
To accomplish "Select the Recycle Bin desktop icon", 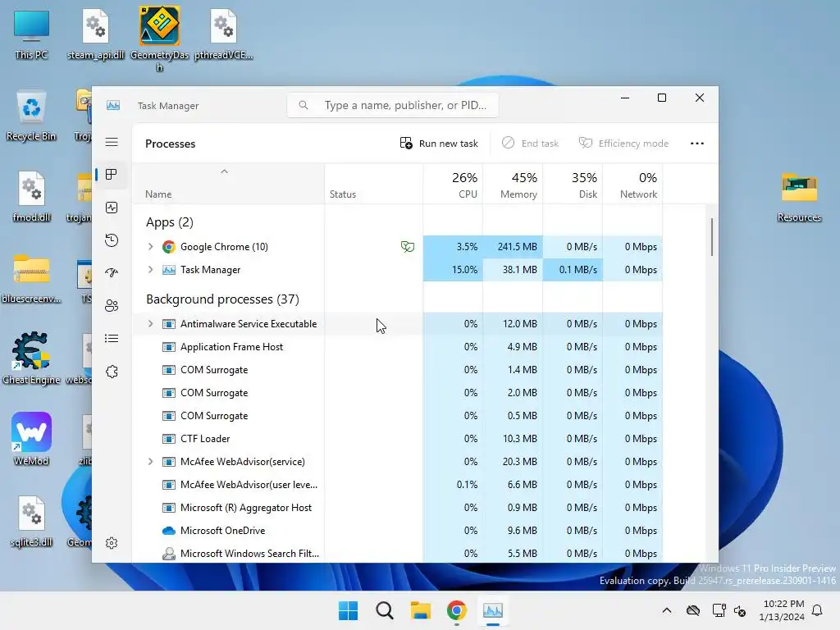I will (x=31, y=115).
